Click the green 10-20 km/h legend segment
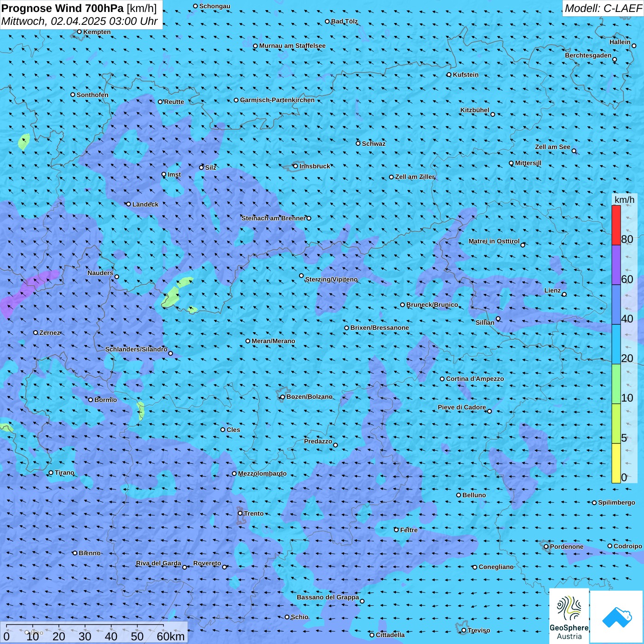Viewport: 644px width, 644px height. click(616, 384)
